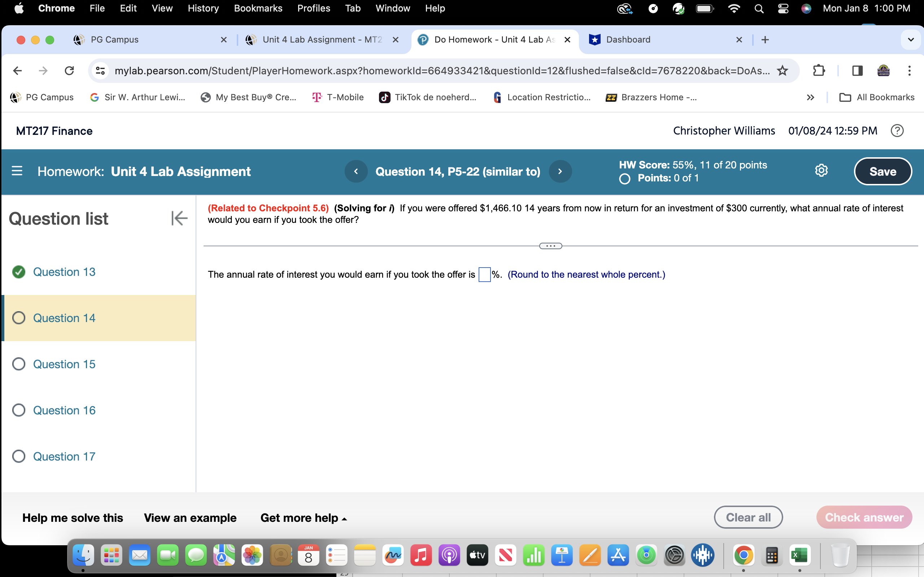
Task: Select Question 15 in the question list
Action: [64, 364]
